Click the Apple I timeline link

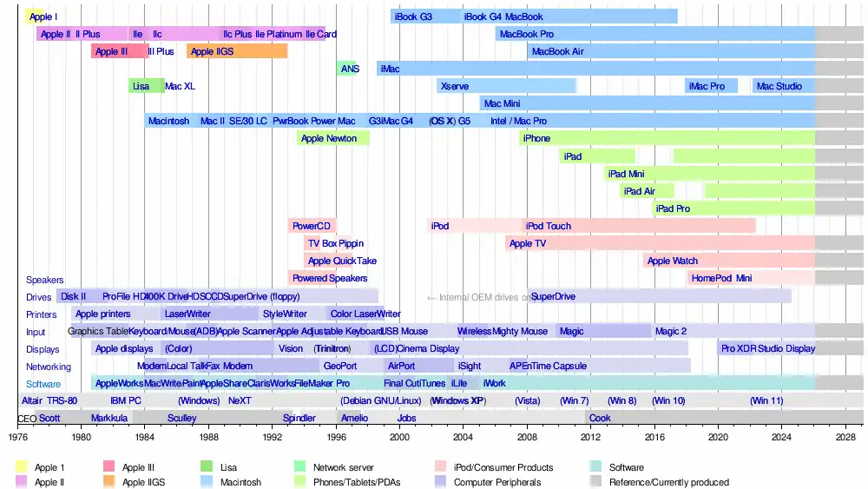[43, 17]
